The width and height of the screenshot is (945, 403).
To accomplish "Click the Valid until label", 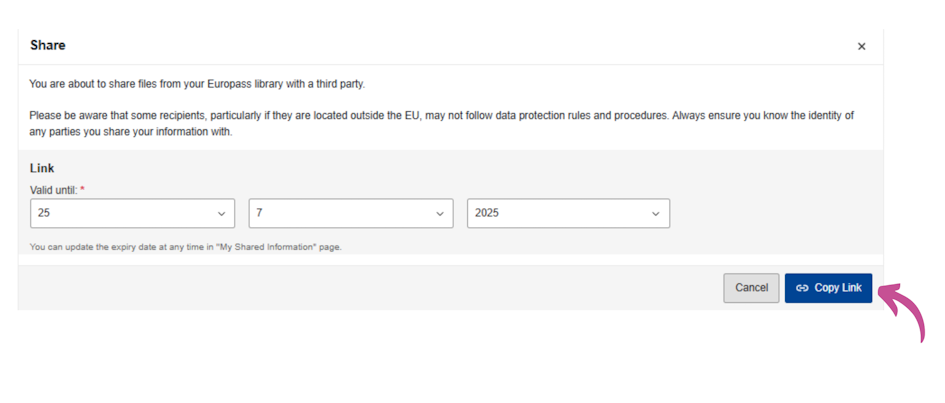I will [x=54, y=190].
